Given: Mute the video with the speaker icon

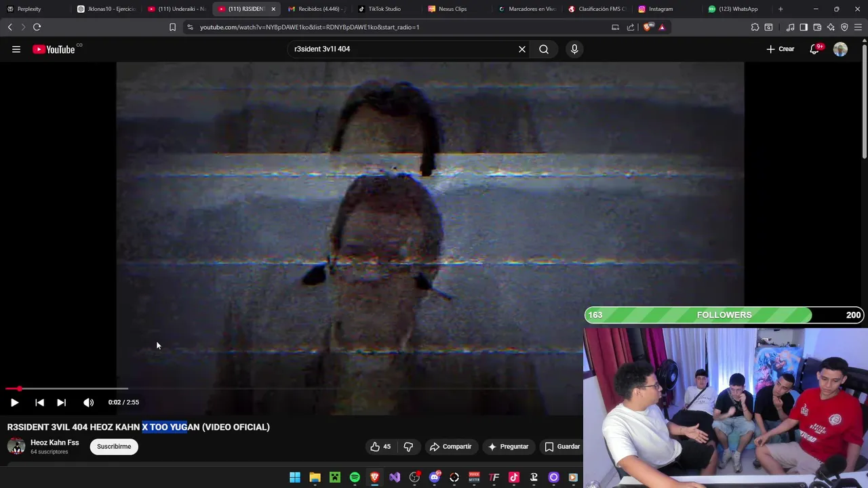Looking at the screenshot, I should tap(89, 402).
